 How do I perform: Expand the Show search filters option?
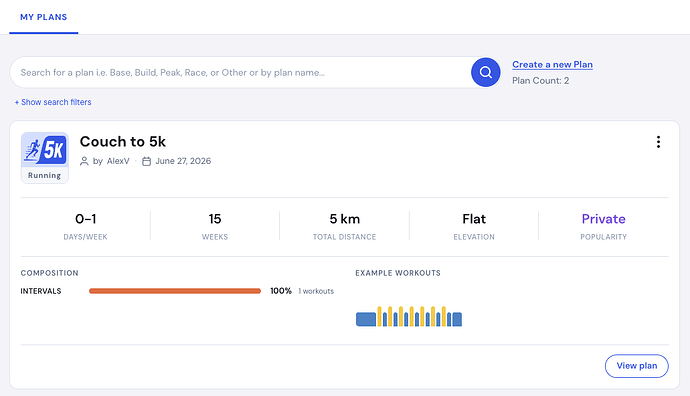pyautogui.click(x=53, y=102)
